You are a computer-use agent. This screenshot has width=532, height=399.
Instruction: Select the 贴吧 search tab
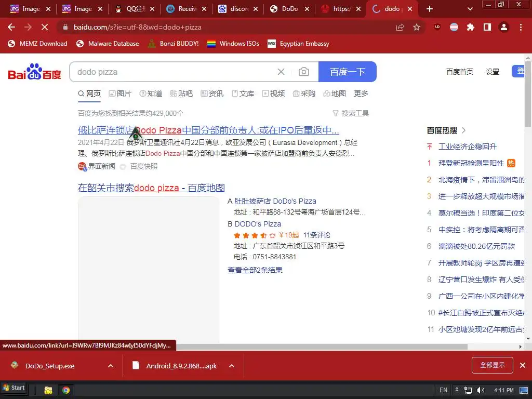(x=181, y=94)
